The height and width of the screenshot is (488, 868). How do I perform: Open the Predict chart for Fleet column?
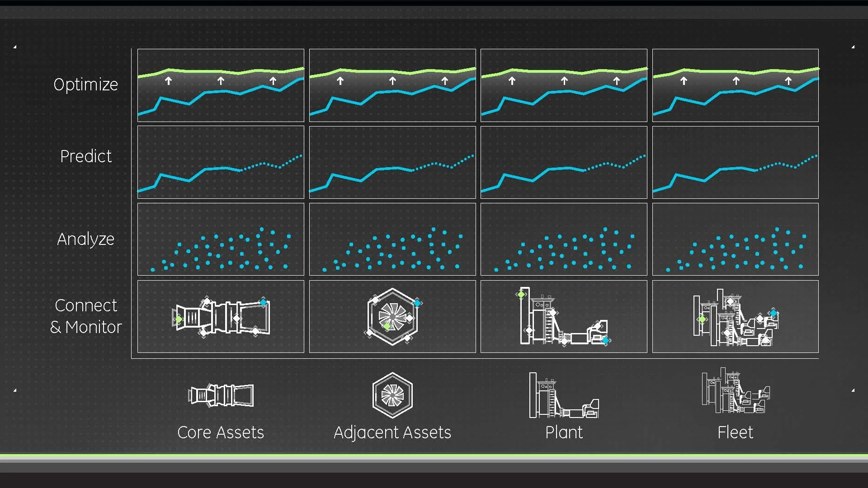coord(736,162)
